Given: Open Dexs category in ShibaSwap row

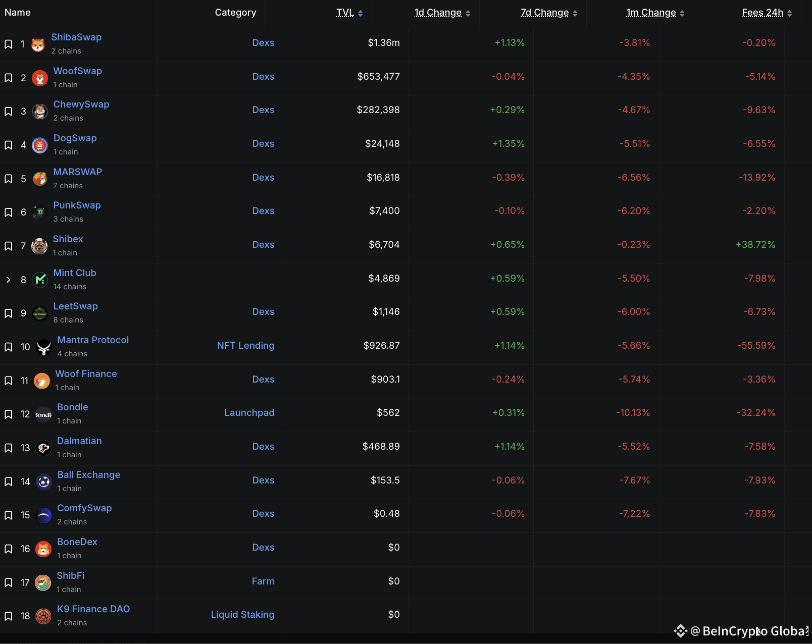Looking at the screenshot, I should point(264,43).
